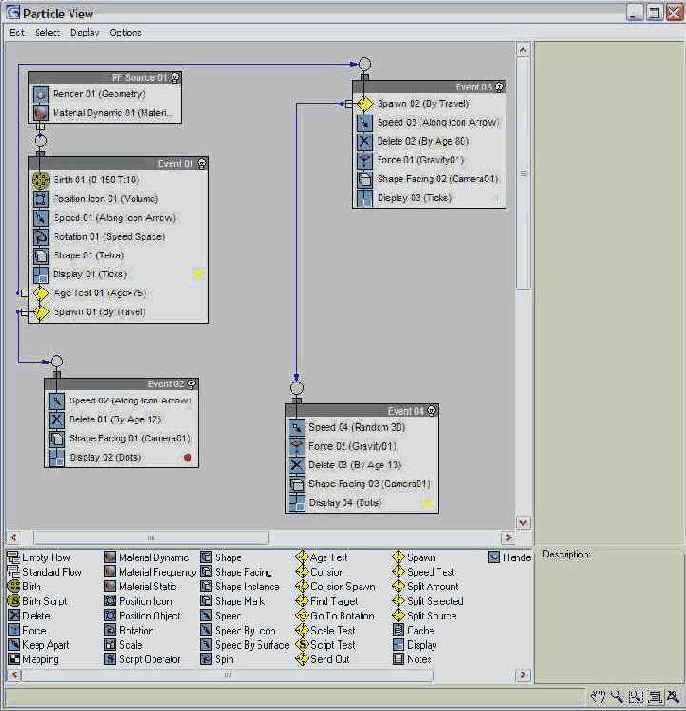
Task: Open the Options menu
Action: (126, 33)
